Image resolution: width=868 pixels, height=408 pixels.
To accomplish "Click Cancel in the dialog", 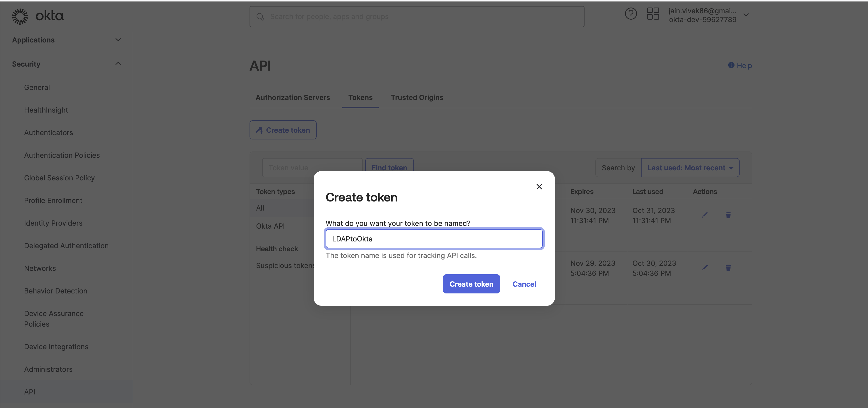I will 524,284.
